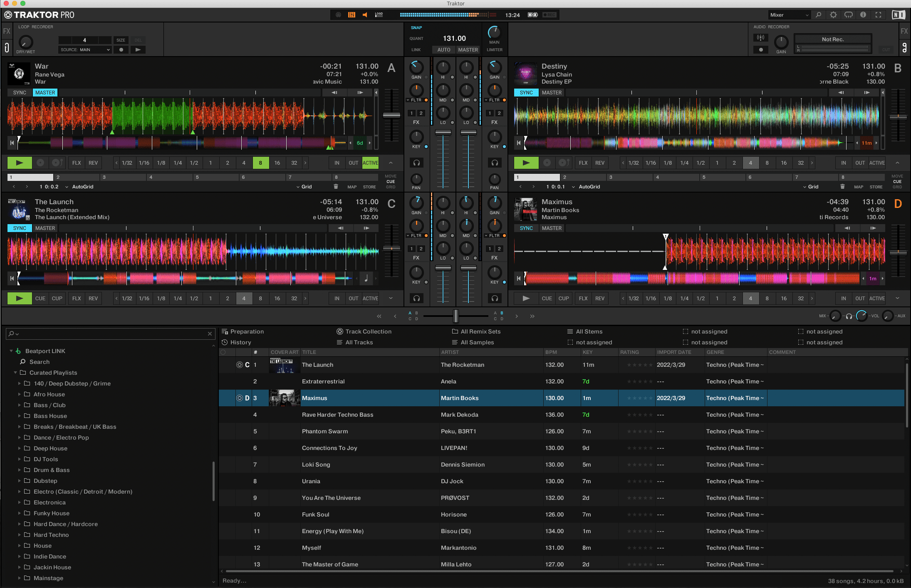Enter fullscreen via the fullscreen icon
This screenshot has height=588, width=911.
pos(878,15)
